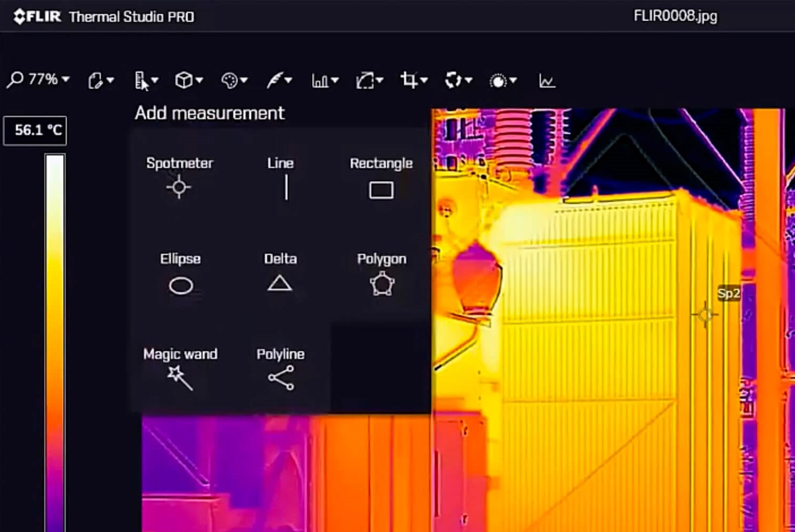The image size is (795, 532).
Task: Choose the Delta measurement option
Action: 280,272
